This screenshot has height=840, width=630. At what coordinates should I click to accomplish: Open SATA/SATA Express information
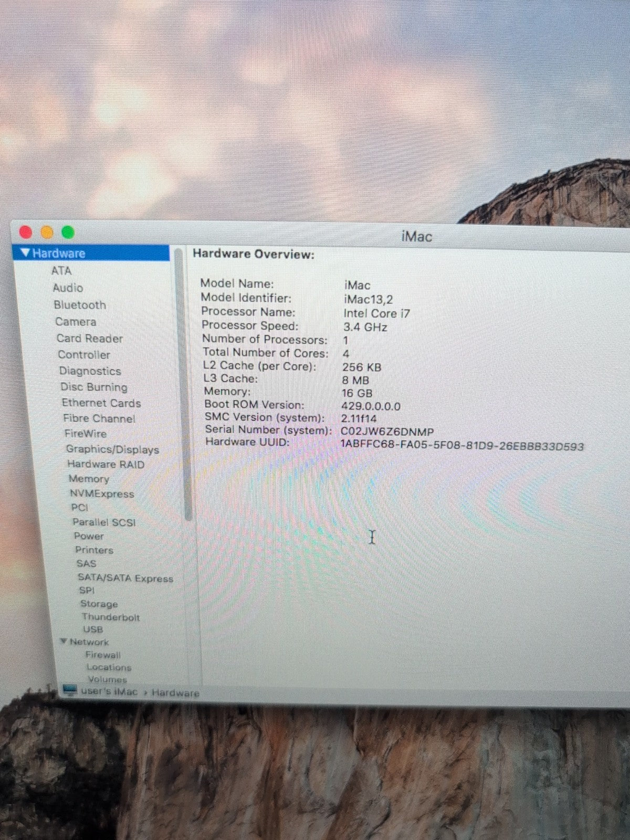point(125,579)
